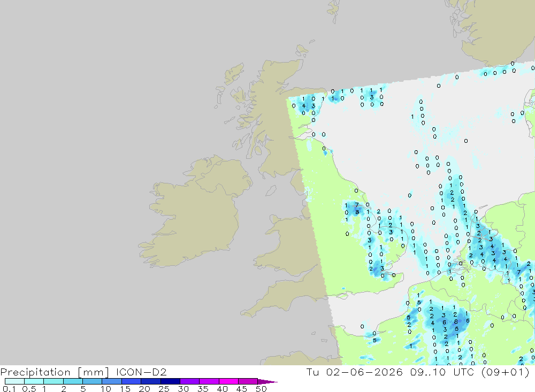Click the legend label 50
535x392 pixels.
tap(261, 389)
